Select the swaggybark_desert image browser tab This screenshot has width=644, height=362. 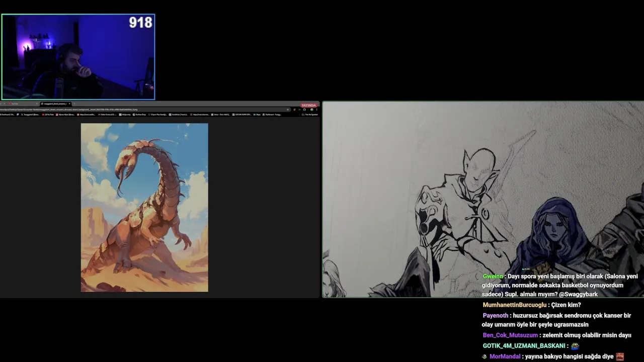(x=55, y=104)
